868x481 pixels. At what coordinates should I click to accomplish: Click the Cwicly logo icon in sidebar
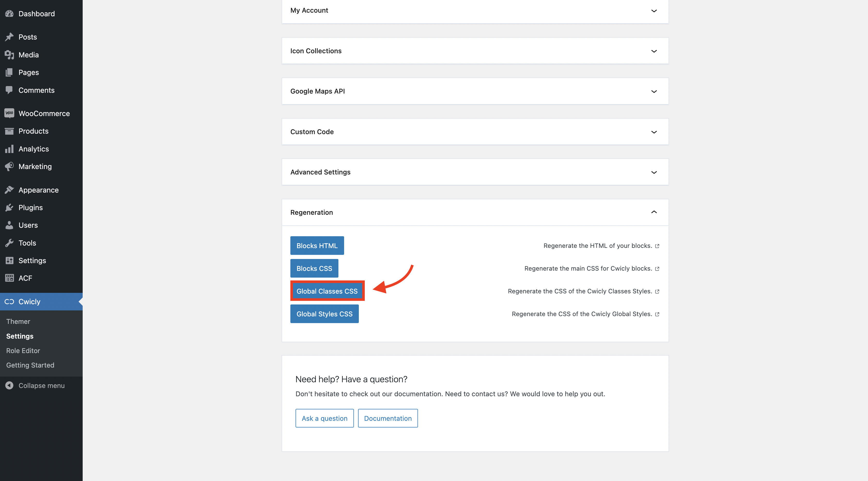[10, 302]
